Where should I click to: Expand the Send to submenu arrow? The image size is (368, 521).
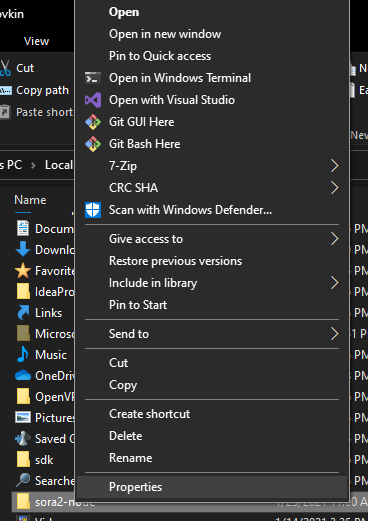click(x=334, y=334)
